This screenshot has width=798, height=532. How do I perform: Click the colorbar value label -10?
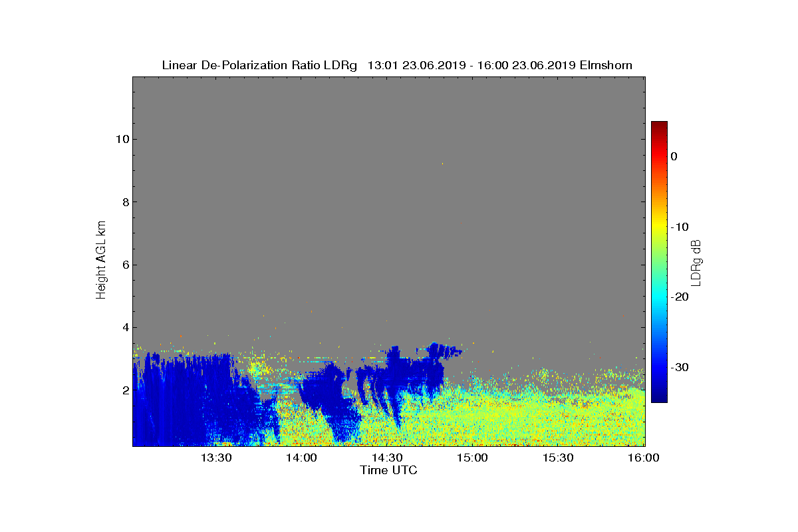(680, 227)
